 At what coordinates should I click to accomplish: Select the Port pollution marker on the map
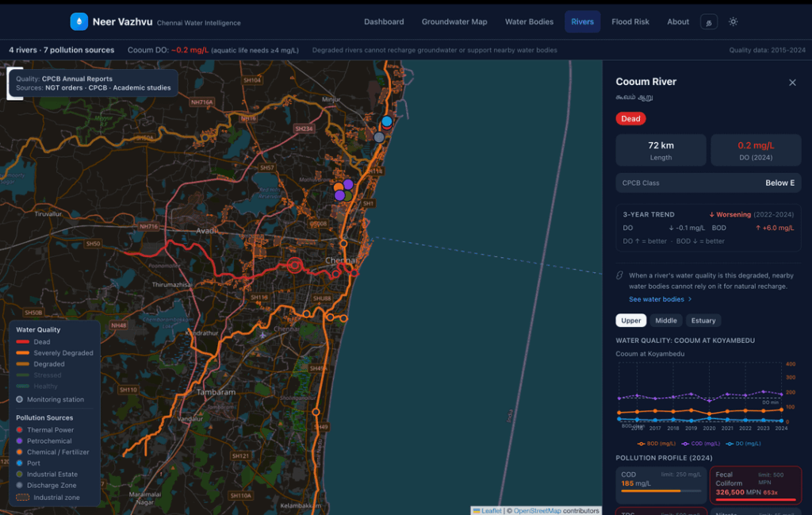pyautogui.click(x=385, y=122)
